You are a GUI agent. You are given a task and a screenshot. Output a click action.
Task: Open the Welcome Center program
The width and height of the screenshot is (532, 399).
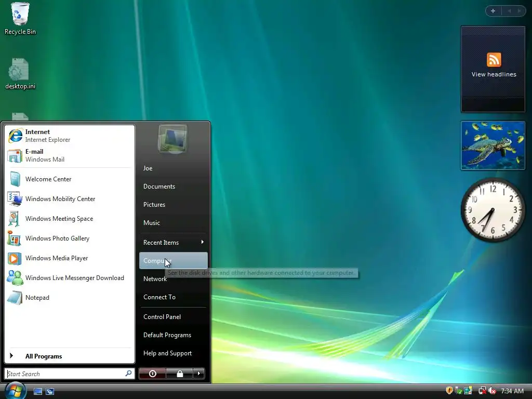point(70,179)
